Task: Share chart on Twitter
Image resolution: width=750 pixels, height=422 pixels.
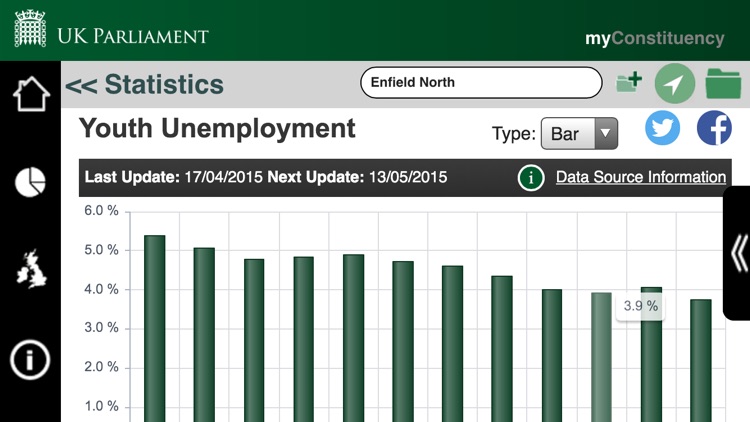Action: (x=662, y=128)
